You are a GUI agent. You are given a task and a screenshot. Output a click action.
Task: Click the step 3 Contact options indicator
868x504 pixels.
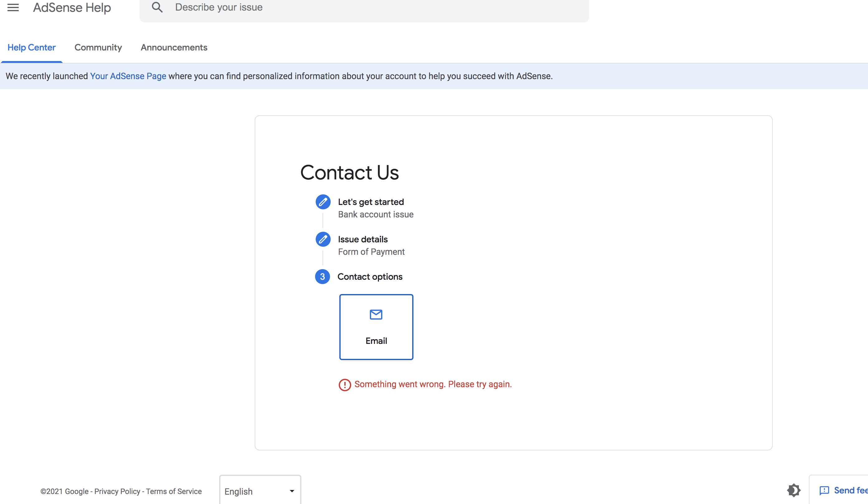pos(323,277)
